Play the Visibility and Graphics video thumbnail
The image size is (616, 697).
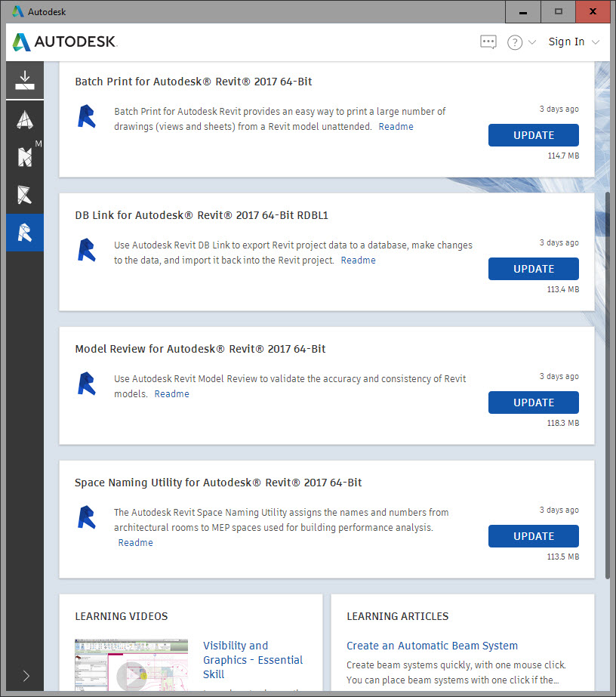coord(131,665)
